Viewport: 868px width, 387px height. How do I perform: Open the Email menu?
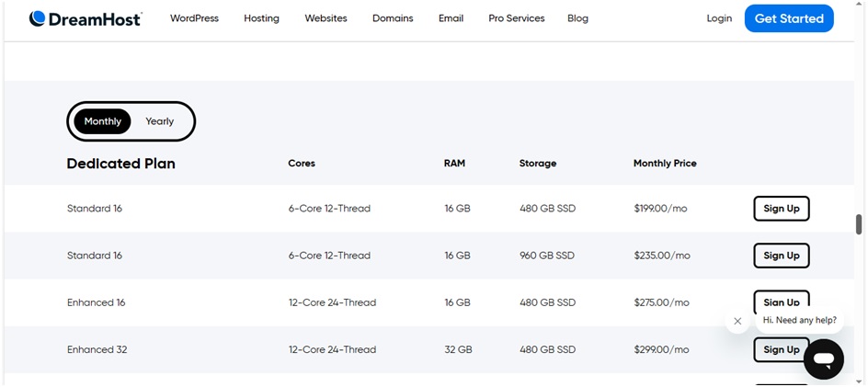point(451,18)
